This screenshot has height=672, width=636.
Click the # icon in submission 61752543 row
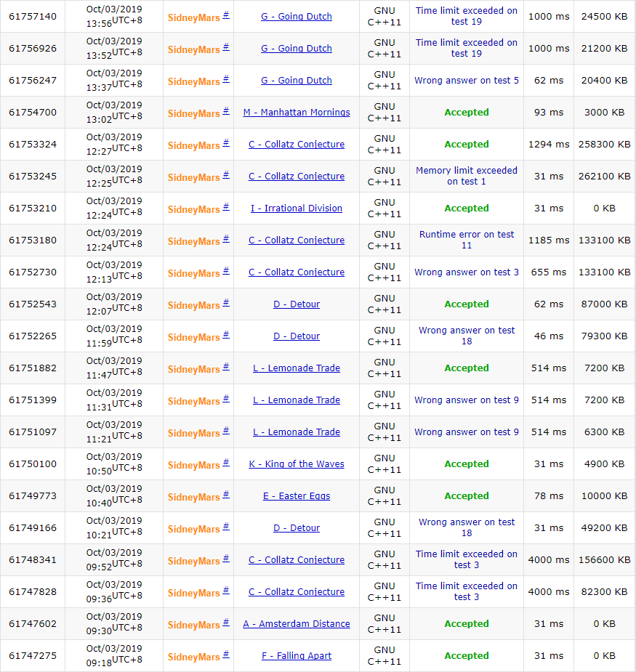(x=226, y=302)
